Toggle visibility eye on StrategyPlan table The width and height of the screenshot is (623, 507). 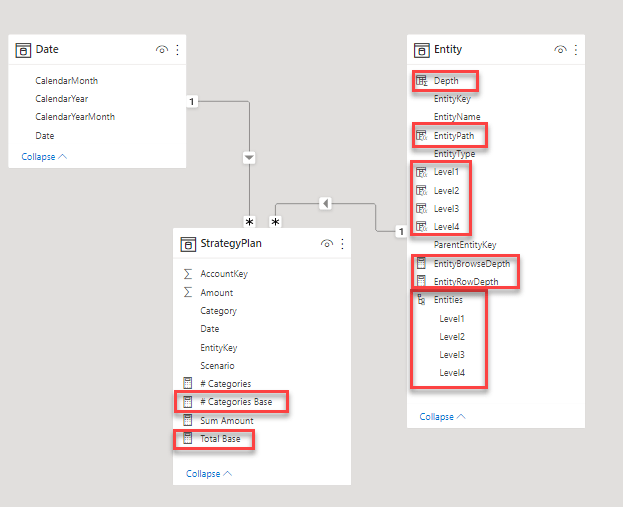click(x=326, y=244)
